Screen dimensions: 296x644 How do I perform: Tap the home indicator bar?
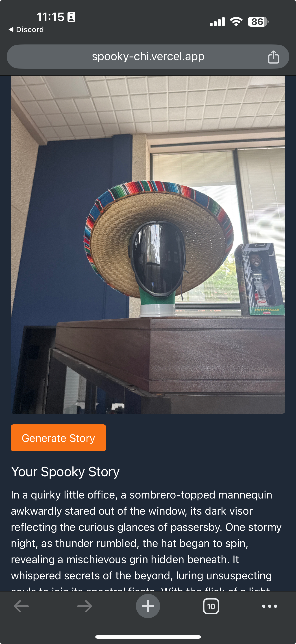(x=148, y=637)
